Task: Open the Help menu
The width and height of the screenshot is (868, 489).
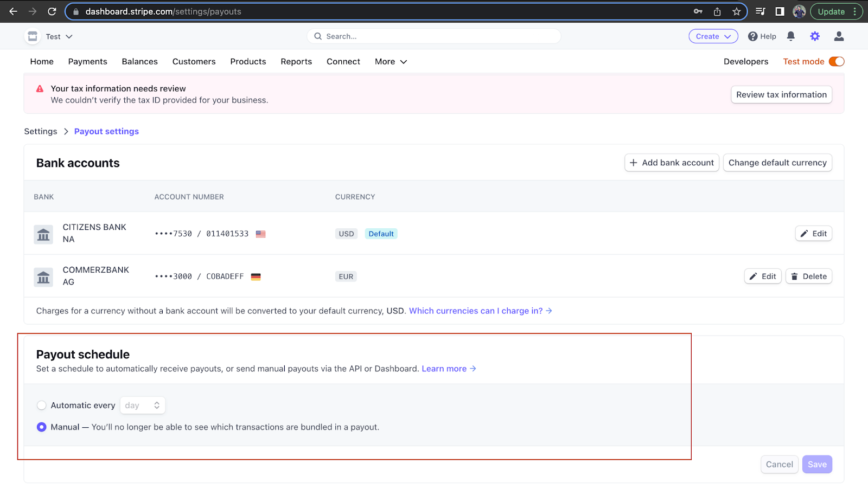Action: (762, 36)
